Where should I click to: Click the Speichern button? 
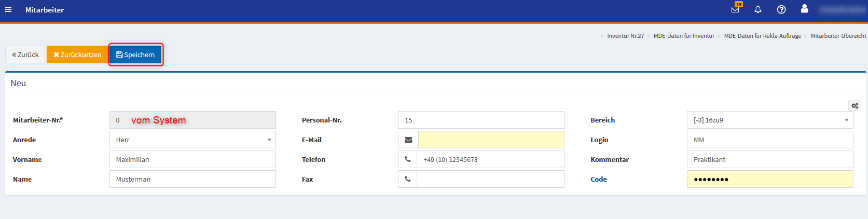135,54
